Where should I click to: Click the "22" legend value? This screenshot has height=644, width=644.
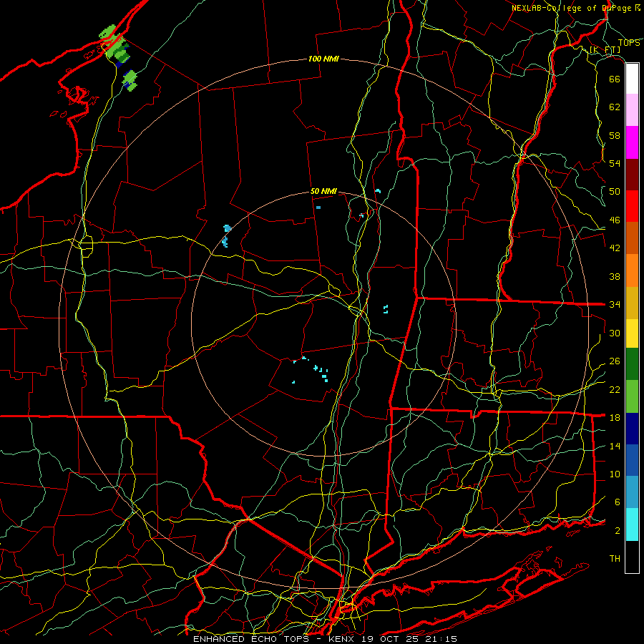pos(615,389)
